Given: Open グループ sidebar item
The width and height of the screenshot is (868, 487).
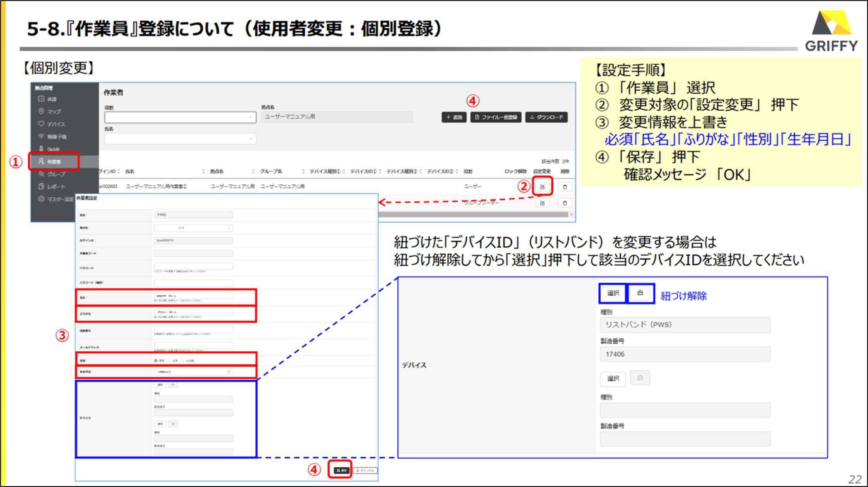Looking at the screenshot, I should pos(55,174).
